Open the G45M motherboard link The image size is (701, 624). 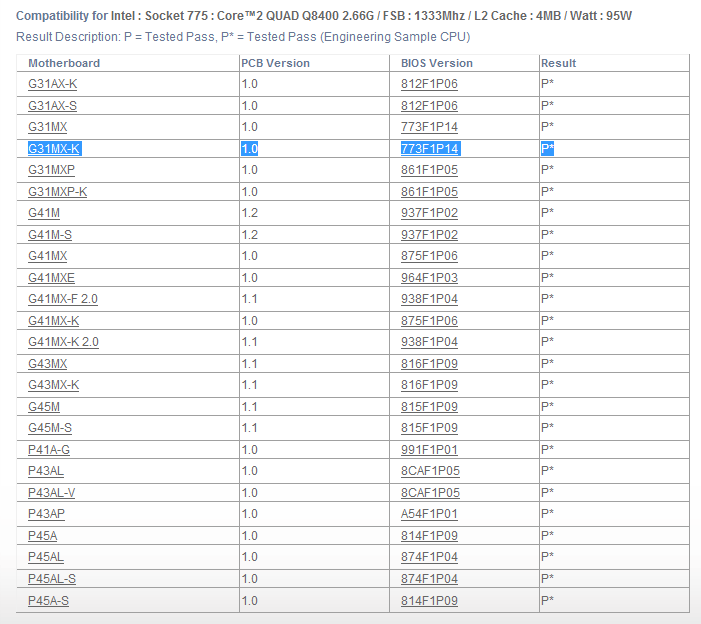[x=44, y=406]
